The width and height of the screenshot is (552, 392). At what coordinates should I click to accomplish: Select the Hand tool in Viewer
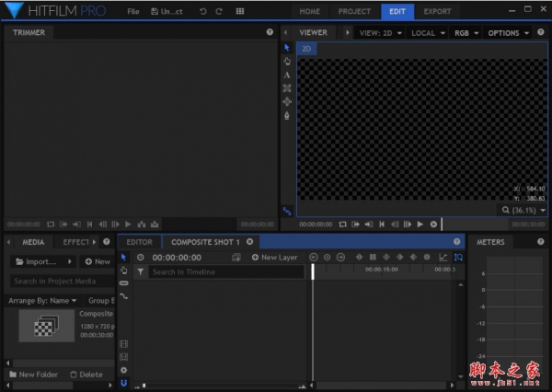[287, 61]
